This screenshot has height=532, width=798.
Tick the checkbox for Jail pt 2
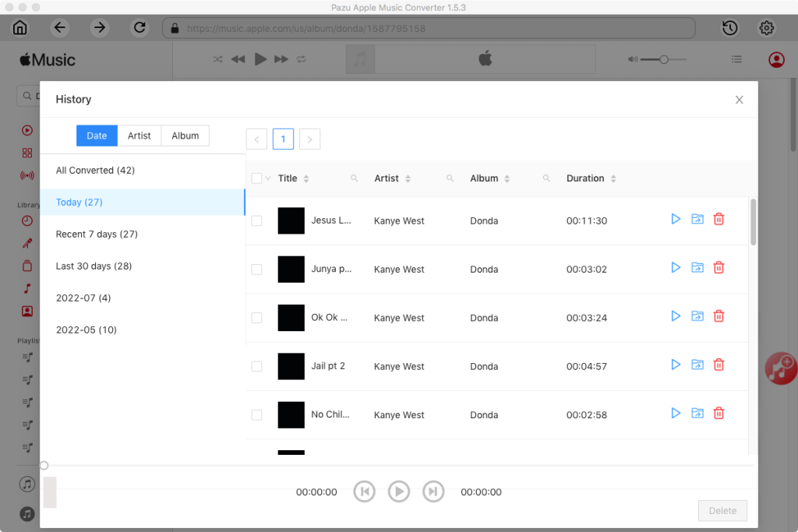tap(256, 366)
